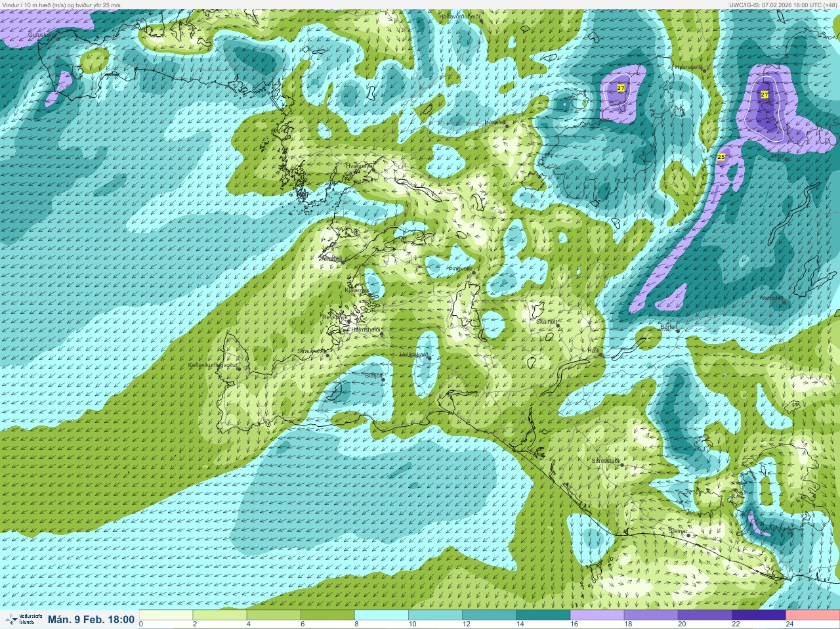Click the Hólmsheiði station label

click(366, 330)
